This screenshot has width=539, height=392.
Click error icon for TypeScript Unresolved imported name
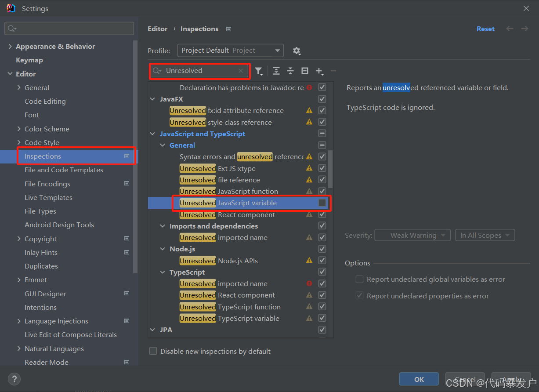(x=309, y=284)
